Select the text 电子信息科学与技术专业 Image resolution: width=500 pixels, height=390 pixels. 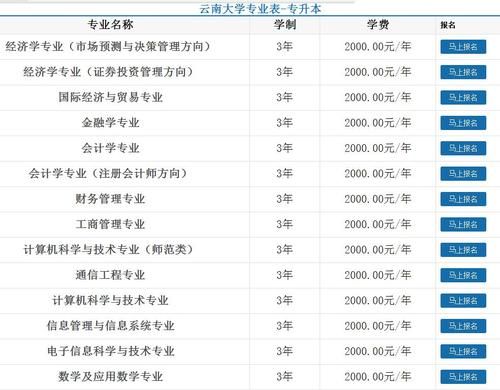tap(110, 351)
